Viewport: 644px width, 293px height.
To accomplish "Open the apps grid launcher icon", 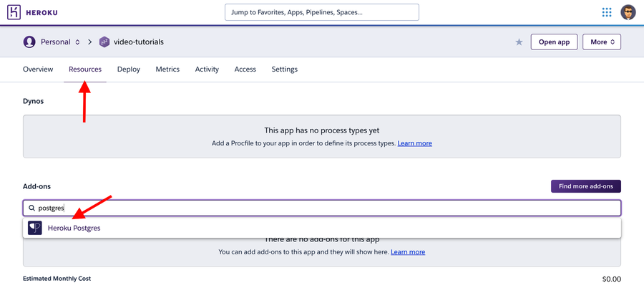I will click(x=607, y=12).
